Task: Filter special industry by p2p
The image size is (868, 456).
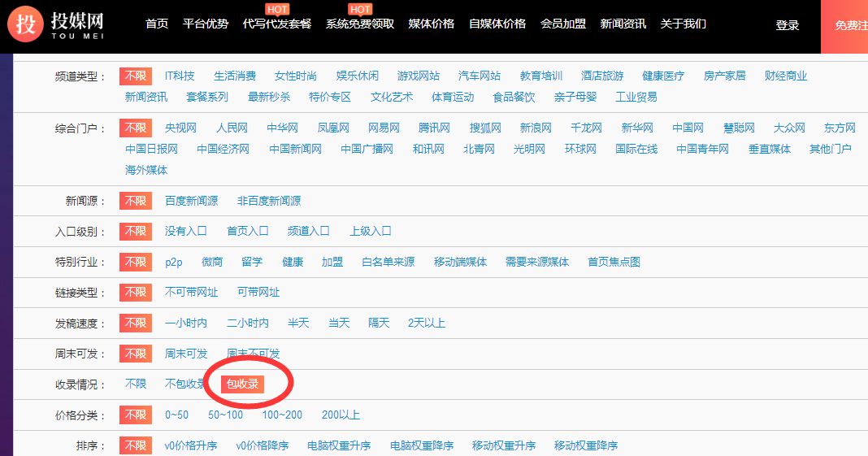Action: click(x=173, y=263)
